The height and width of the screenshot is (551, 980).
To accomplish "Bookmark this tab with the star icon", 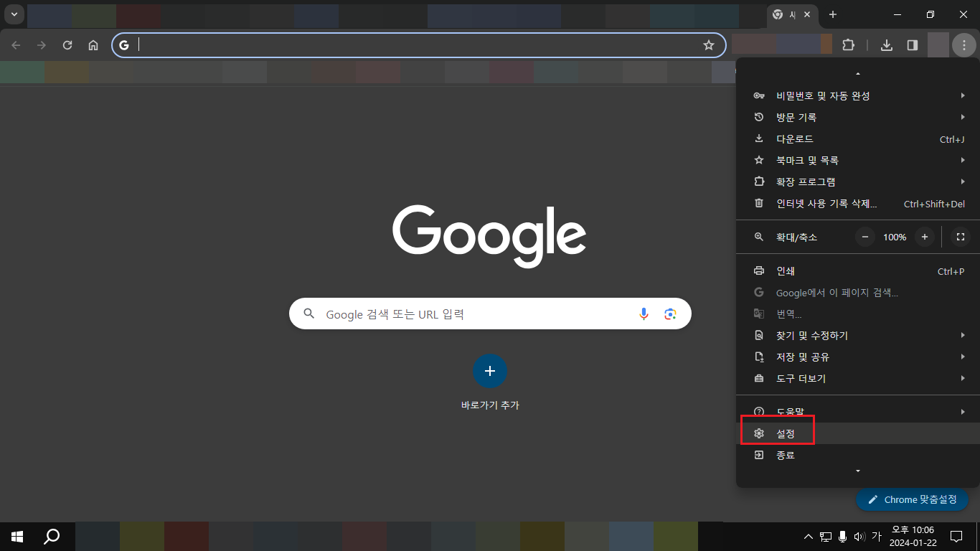I will (x=709, y=45).
